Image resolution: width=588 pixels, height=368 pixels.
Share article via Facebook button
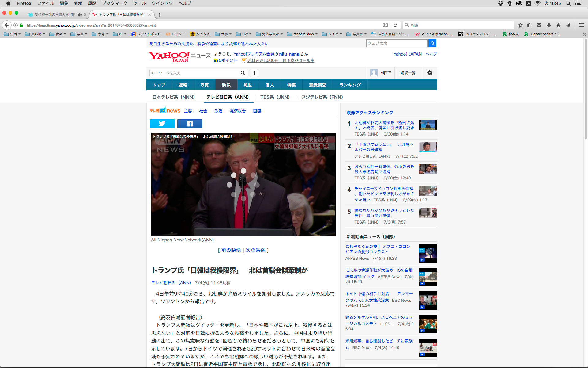click(x=190, y=124)
